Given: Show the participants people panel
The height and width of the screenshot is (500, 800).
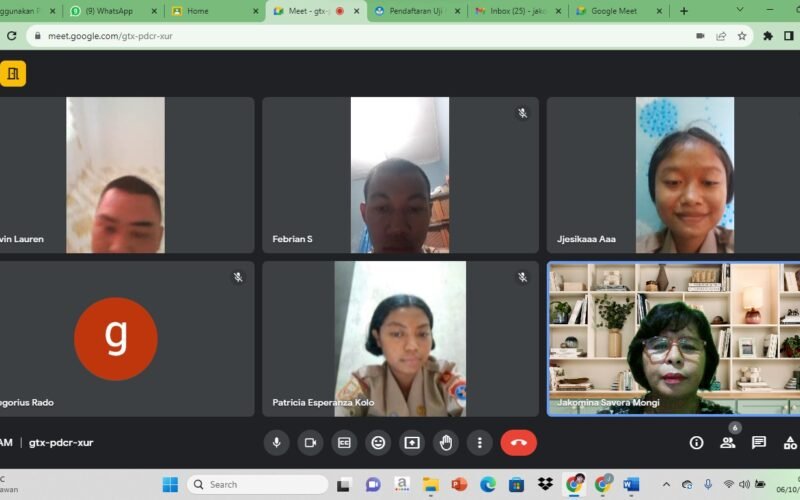Looking at the screenshot, I should click(728, 442).
